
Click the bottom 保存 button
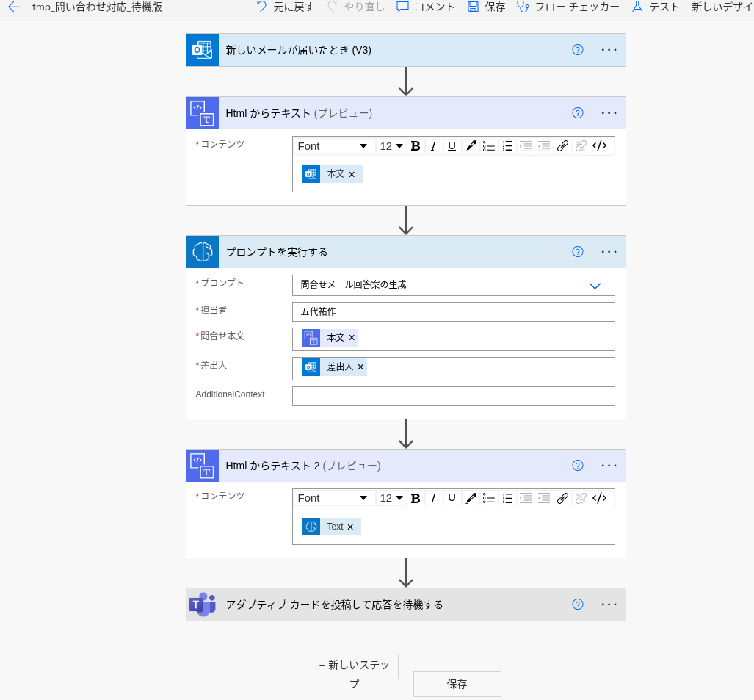(457, 684)
